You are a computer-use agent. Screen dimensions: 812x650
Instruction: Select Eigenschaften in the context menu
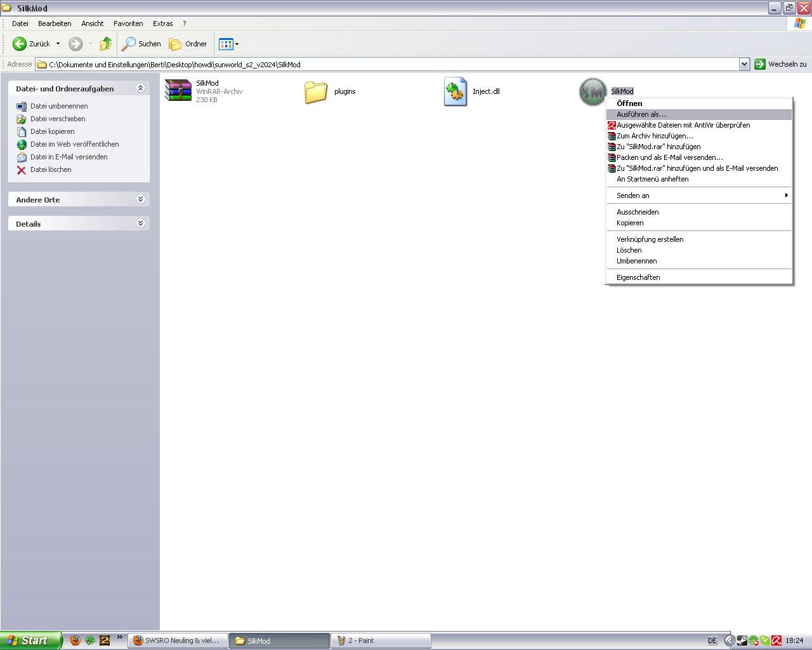click(x=638, y=277)
